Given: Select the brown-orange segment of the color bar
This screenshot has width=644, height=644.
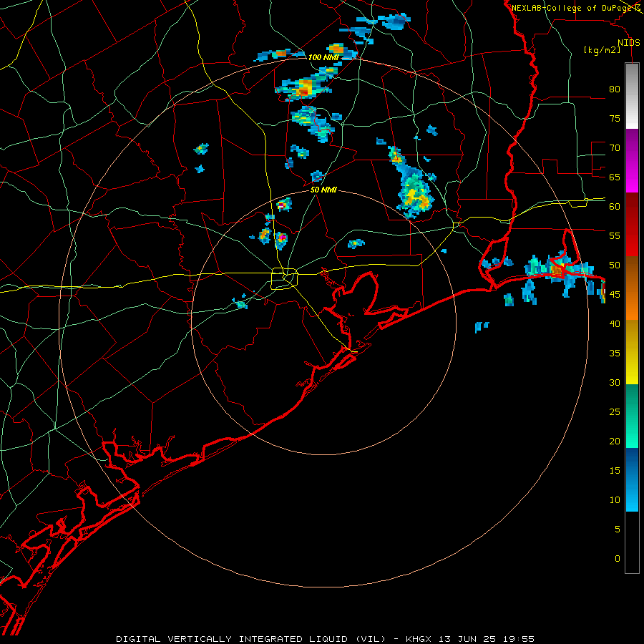Looking at the screenshot, I should (632, 288).
